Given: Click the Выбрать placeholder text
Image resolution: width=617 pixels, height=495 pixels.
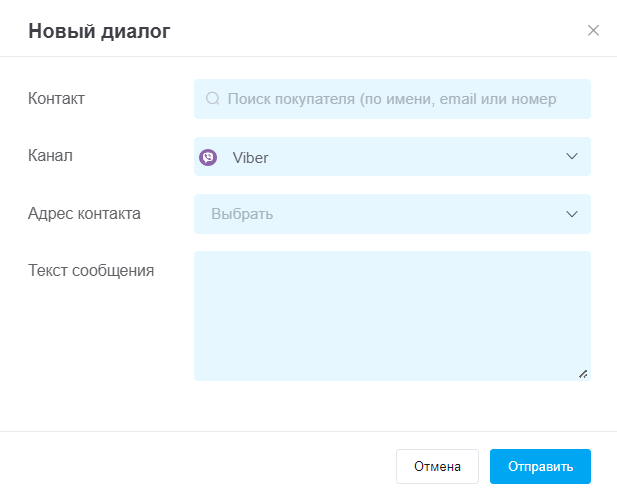Looking at the screenshot, I should (x=242, y=214).
